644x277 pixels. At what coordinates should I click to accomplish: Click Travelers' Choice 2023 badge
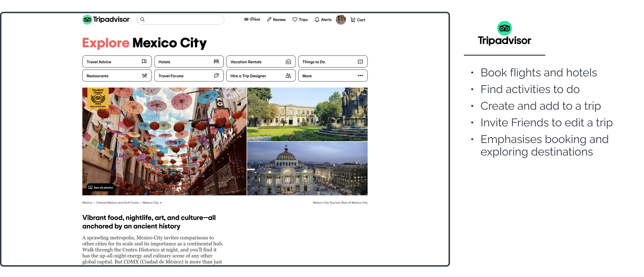point(98,98)
